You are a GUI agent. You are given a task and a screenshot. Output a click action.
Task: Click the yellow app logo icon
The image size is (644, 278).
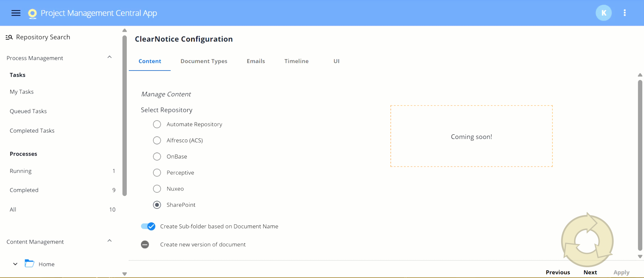32,13
